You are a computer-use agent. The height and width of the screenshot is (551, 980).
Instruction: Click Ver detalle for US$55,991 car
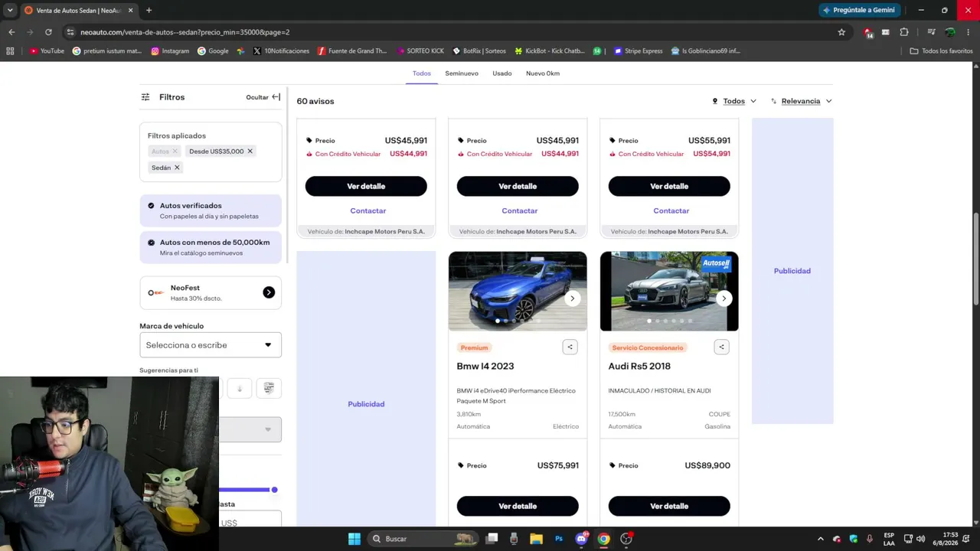coord(669,186)
